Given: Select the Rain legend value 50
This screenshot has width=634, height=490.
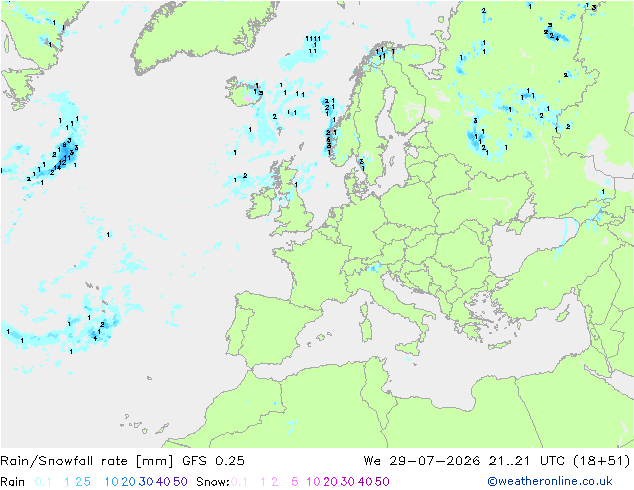Looking at the screenshot, I should [x=180, y=482].
